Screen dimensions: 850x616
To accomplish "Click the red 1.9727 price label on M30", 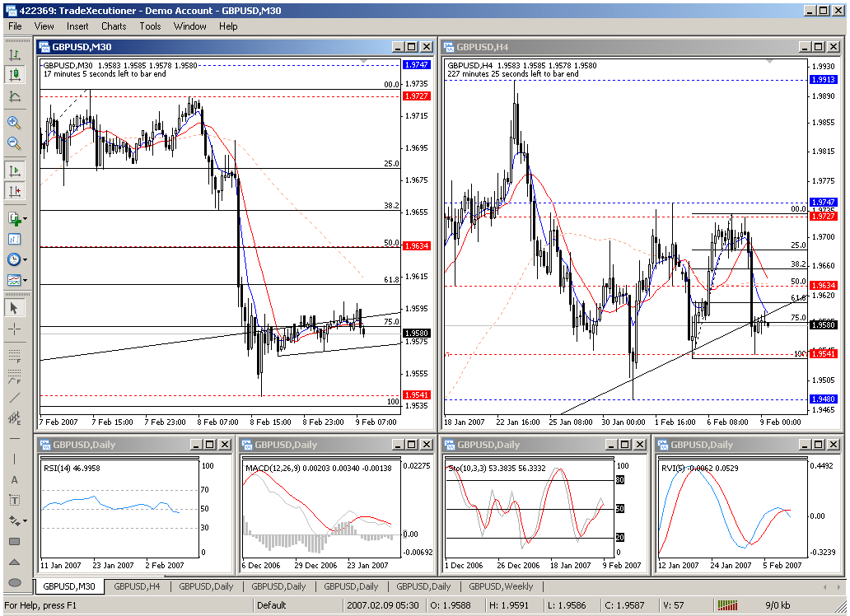I will (416, 96).
